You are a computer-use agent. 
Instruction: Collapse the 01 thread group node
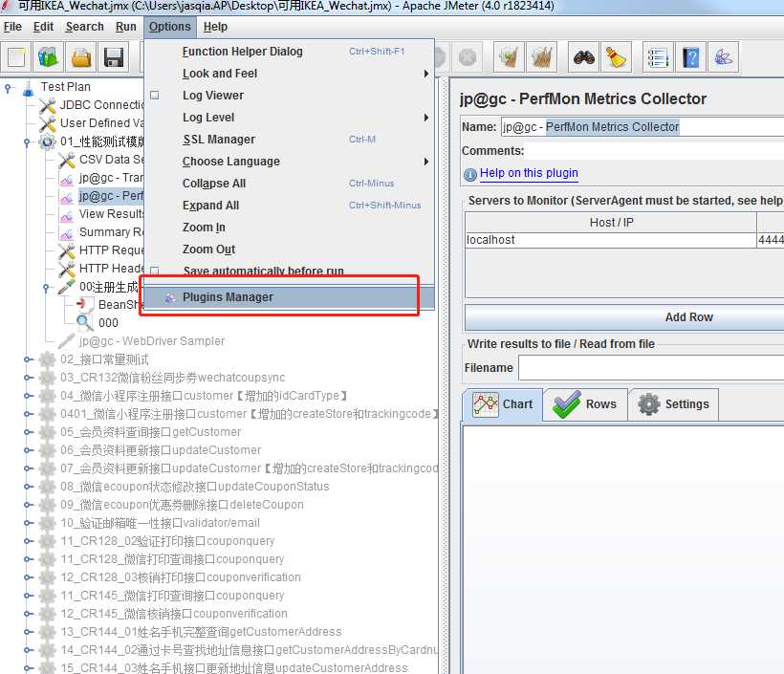[28, 142]
